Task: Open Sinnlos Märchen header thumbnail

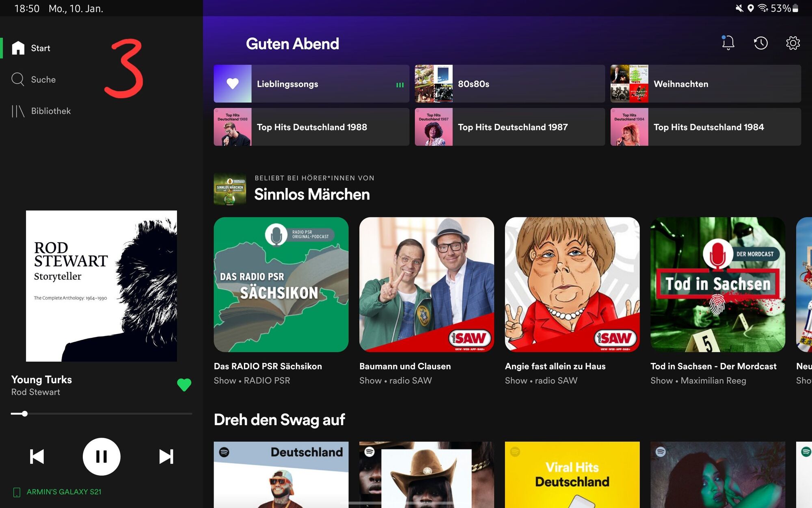Action: click(230, 189)
